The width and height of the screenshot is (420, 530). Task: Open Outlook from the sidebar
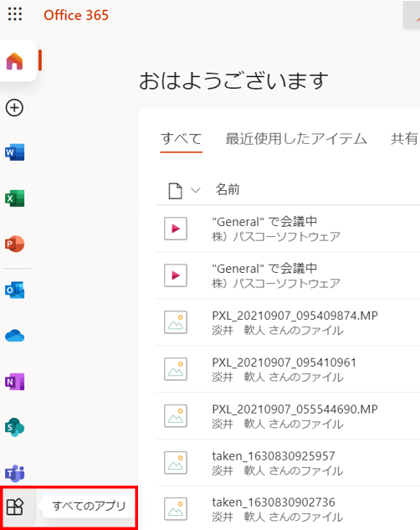(14, 290)
